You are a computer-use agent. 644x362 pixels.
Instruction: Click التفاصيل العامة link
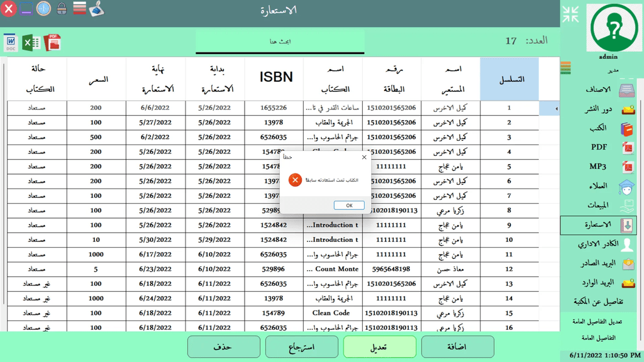(x=599, y=337)
